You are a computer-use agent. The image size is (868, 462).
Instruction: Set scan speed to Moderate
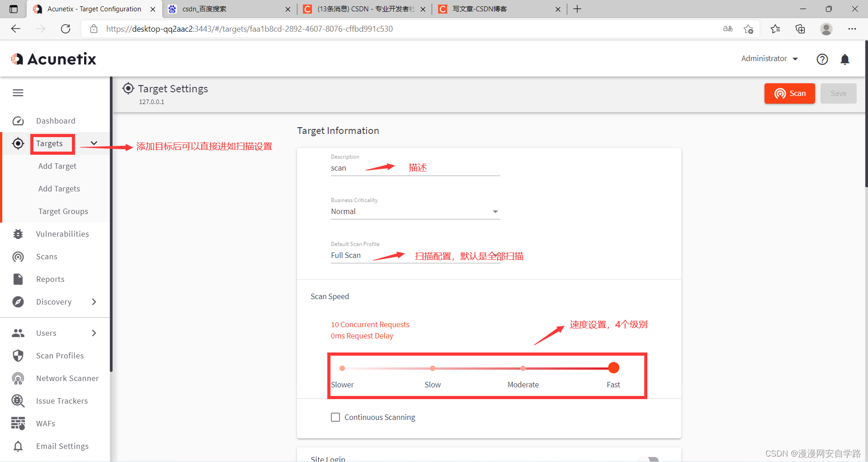point(523,368)
